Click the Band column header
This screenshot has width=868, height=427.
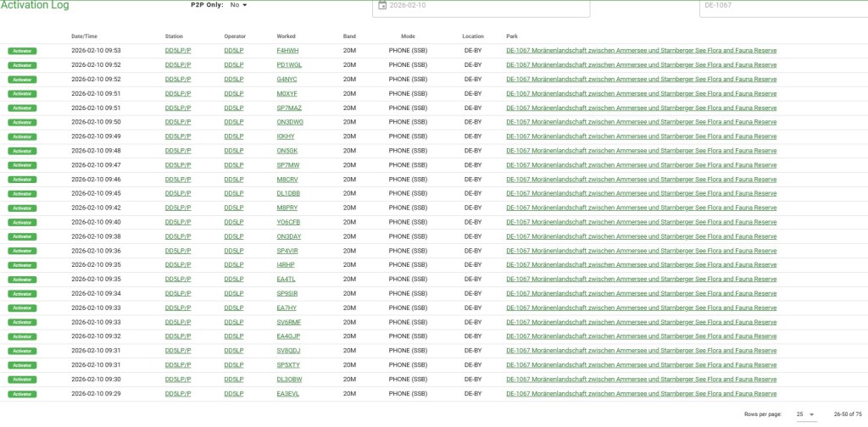click(349, 36)
